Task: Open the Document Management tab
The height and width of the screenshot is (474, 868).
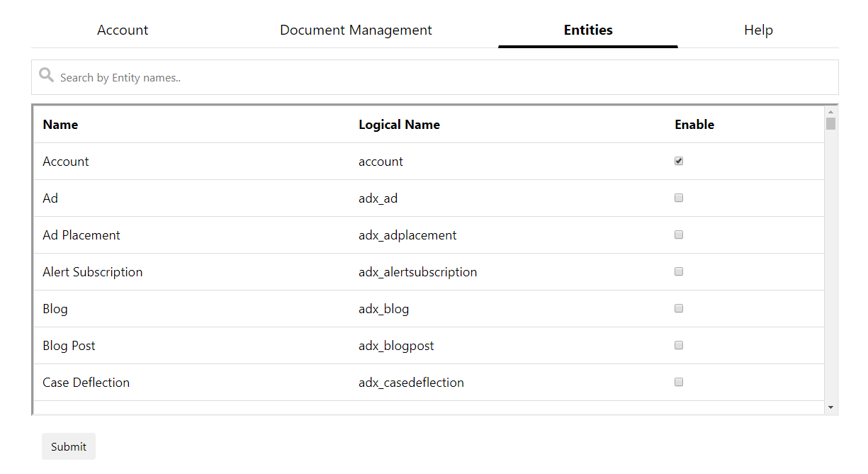Action: tap(356, 30)
